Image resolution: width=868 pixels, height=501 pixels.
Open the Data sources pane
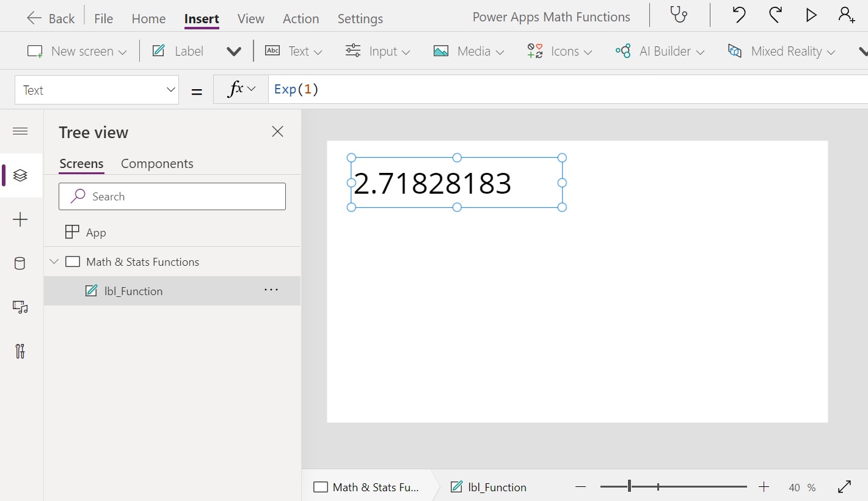tap(19, 263)
